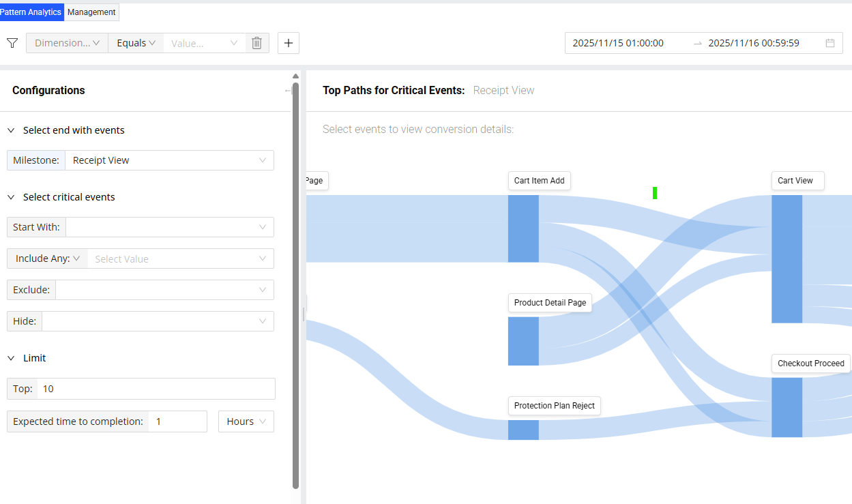Click the Checkout Proceed node label

click(x=810, y=364)
